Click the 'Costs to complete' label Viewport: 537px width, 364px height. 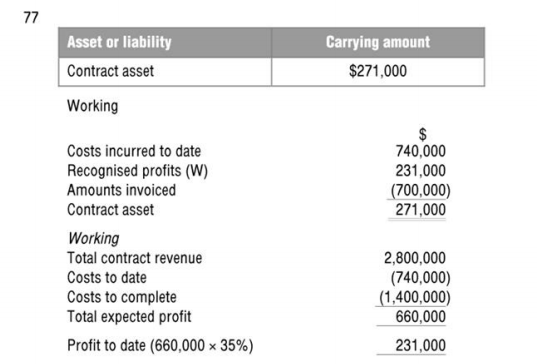(122, 297)
